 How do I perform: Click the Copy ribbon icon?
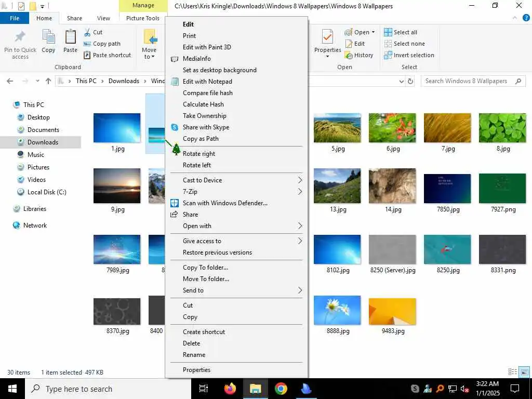48,37
